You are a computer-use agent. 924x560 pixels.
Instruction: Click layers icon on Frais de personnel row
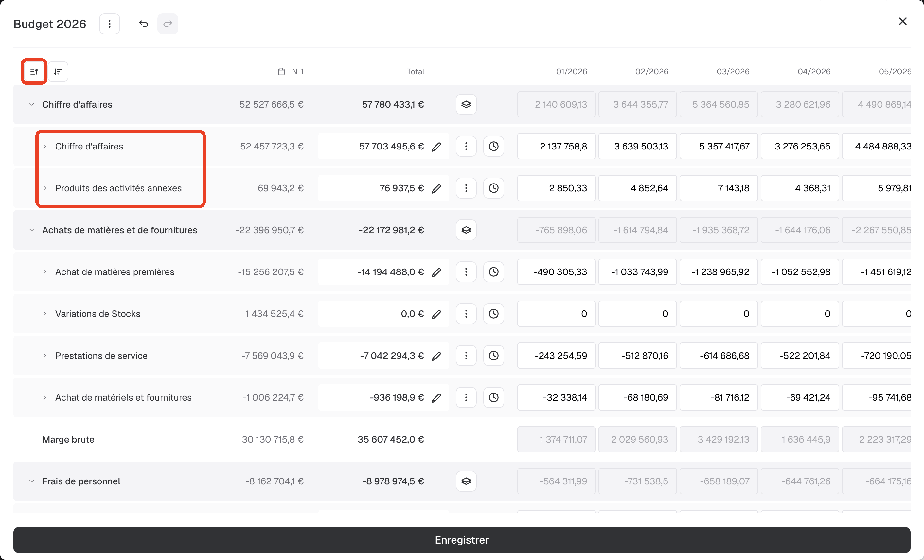[x=466, y=481]
